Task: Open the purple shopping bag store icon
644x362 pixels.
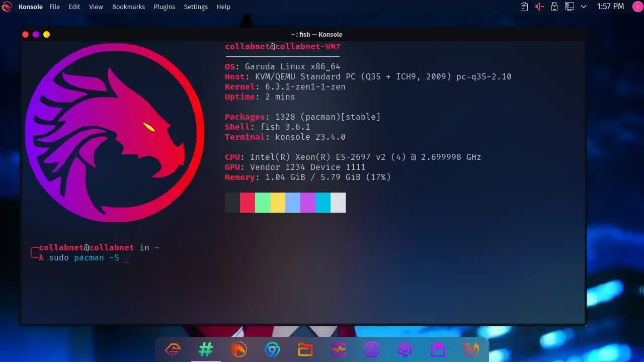Action: [x=438, y=349]
